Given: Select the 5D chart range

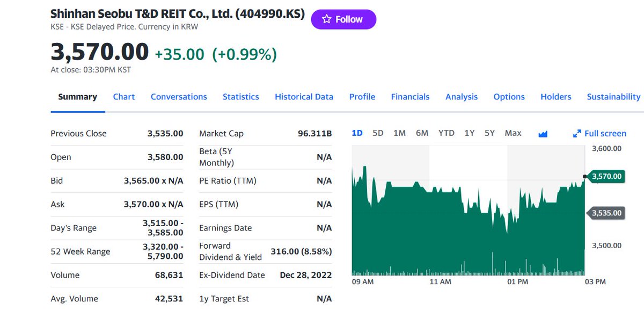Looking at the screenshot, I should tap(378, 133).
